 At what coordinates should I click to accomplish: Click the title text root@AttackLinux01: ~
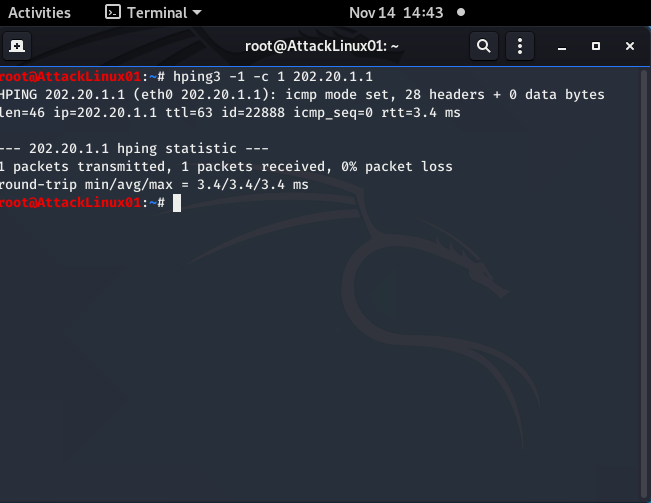click(x=321, y=46)
